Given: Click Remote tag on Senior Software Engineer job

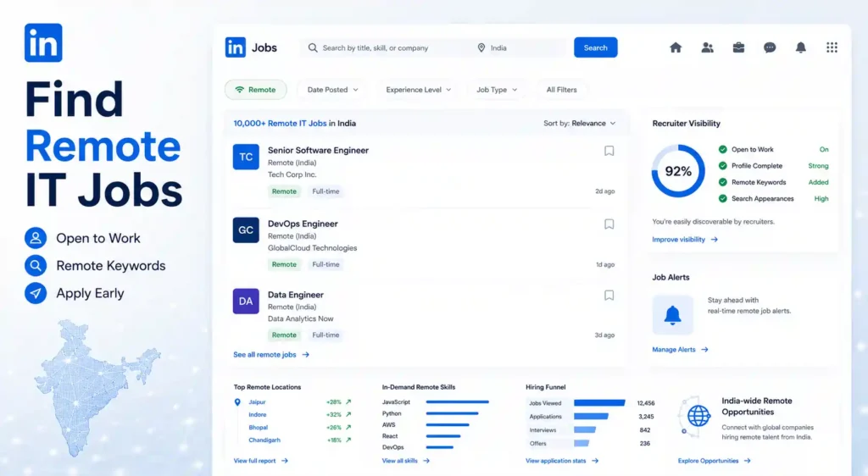Looking at the screenshot, I should (x=284, y=191).
